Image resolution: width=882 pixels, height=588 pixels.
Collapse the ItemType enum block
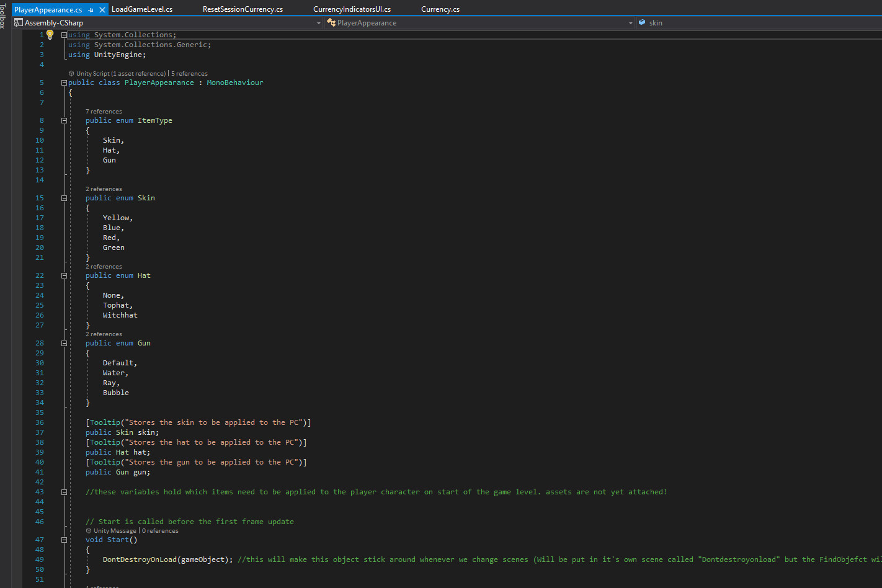(64, 121)
